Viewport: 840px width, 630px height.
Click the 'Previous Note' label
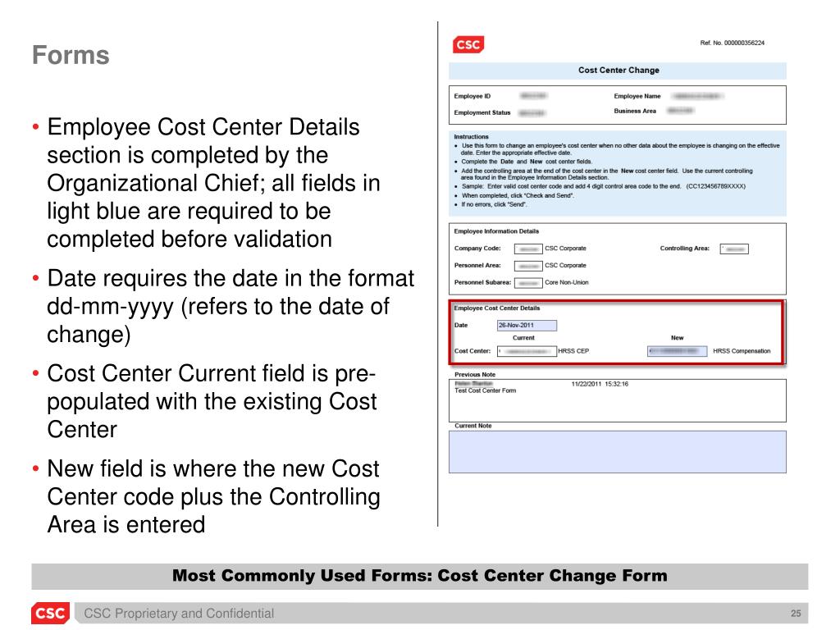[x=475, y=374]
